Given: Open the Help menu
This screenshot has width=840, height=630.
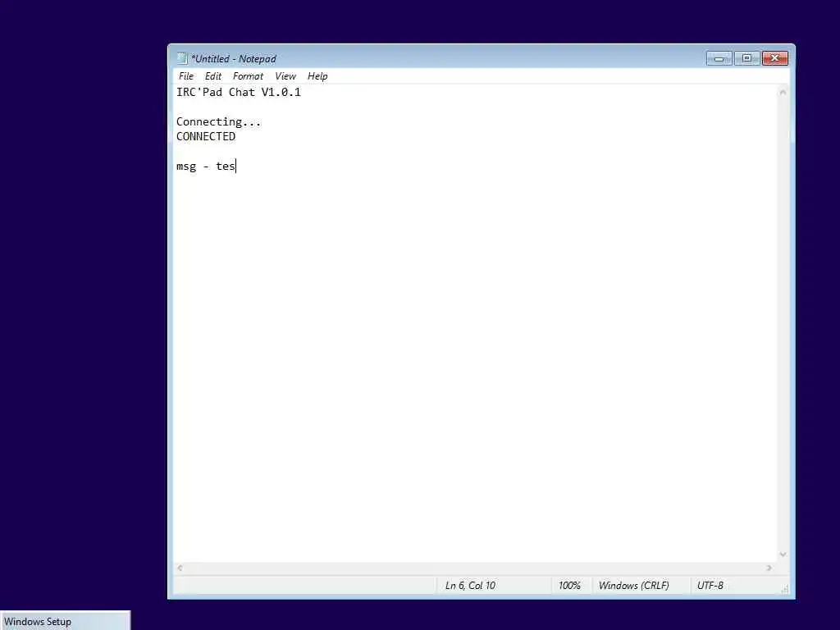Looking at the screenshot, I should click(x=317, y=76).
